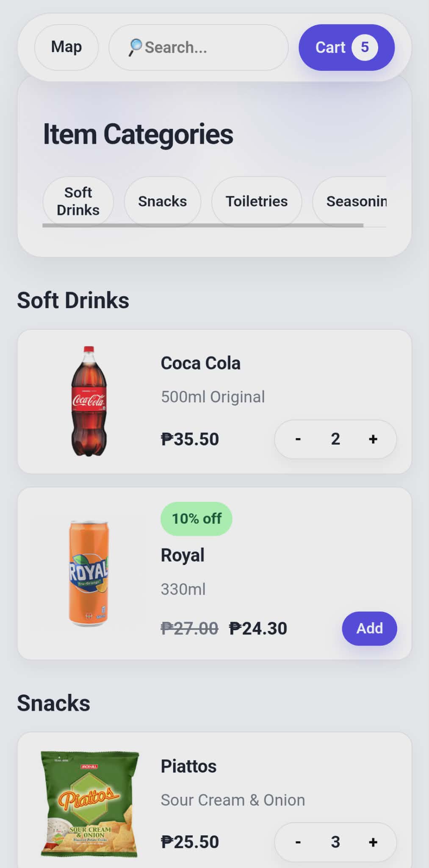Tap the Royal orange can image

pos(89,573)
